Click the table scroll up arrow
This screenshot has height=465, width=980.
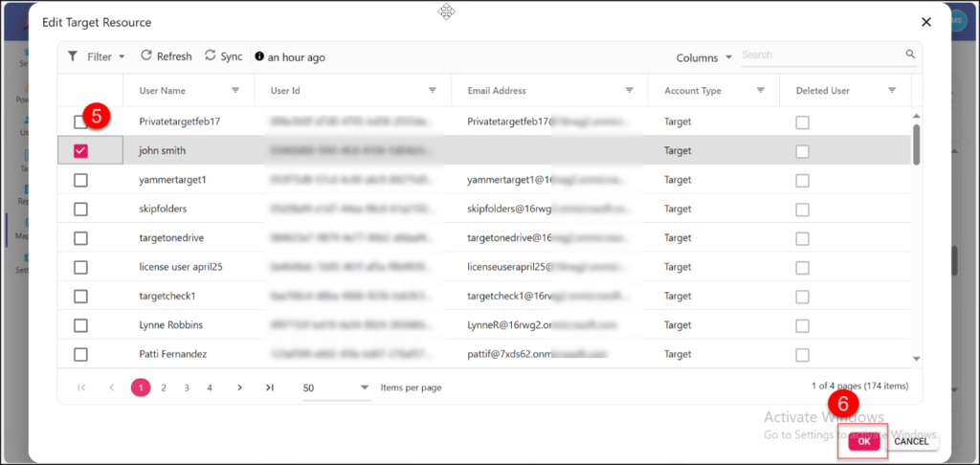pyautogui.click(x=916, y=116)
